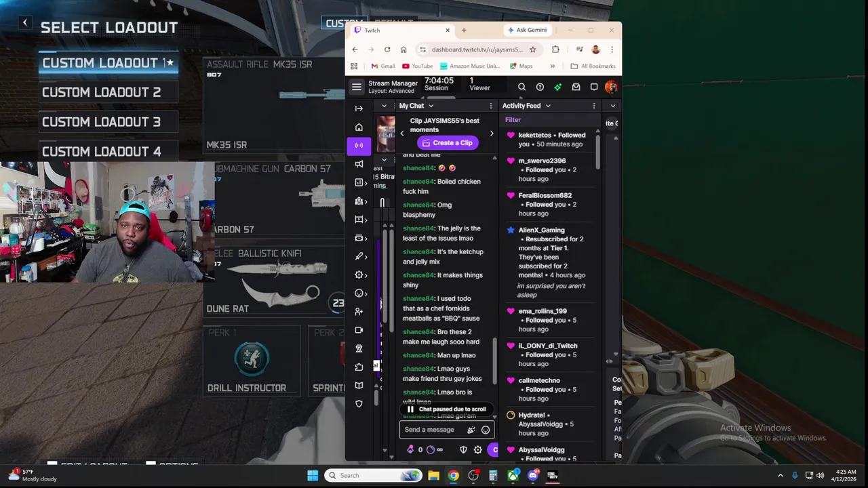Viewport: 868px width, 488px height.
Task: Open a new Chrome tab
Action: [464, 30]
